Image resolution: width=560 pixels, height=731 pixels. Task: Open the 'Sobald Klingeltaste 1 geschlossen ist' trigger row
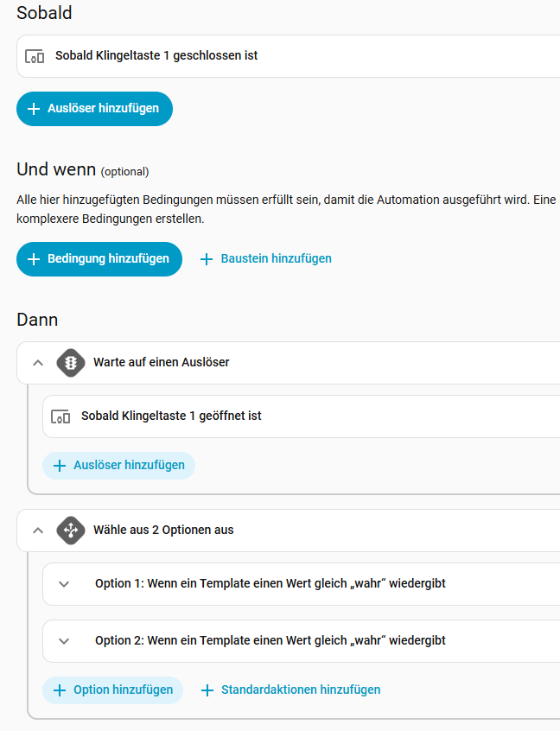[259, 56]
